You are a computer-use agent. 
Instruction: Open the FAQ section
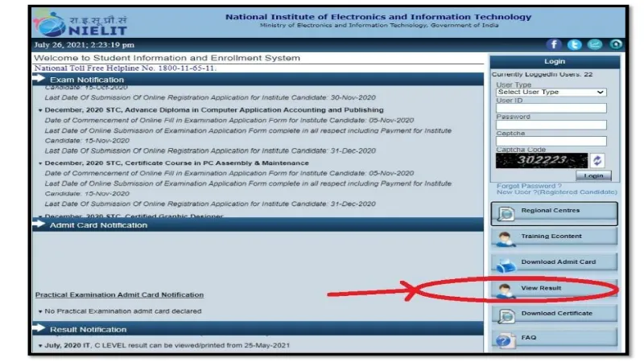[554, 338]
